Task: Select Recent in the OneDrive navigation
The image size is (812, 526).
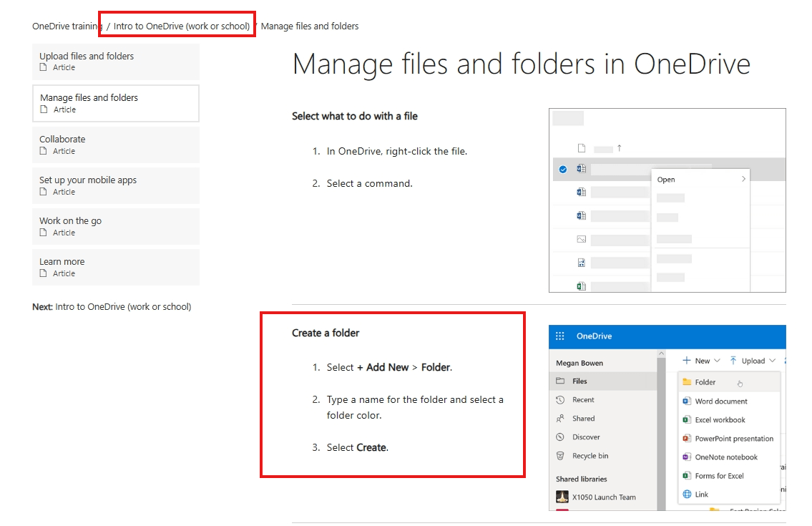Action: point(584,399)
